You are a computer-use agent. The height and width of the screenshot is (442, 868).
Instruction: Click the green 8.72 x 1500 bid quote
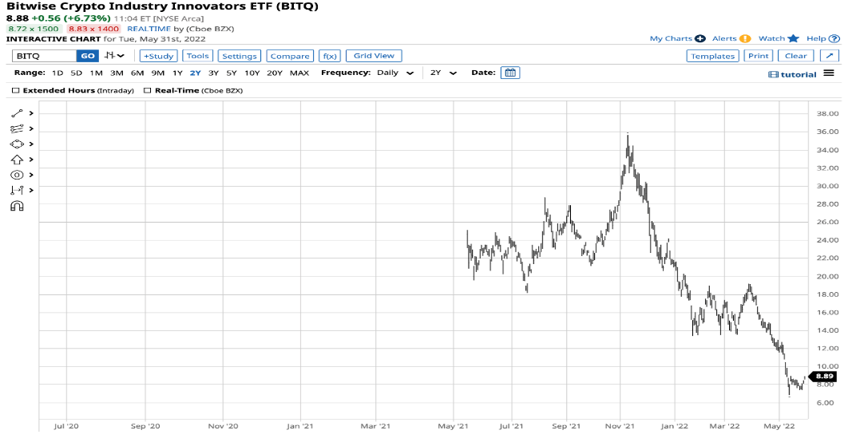tap(34, 29)
